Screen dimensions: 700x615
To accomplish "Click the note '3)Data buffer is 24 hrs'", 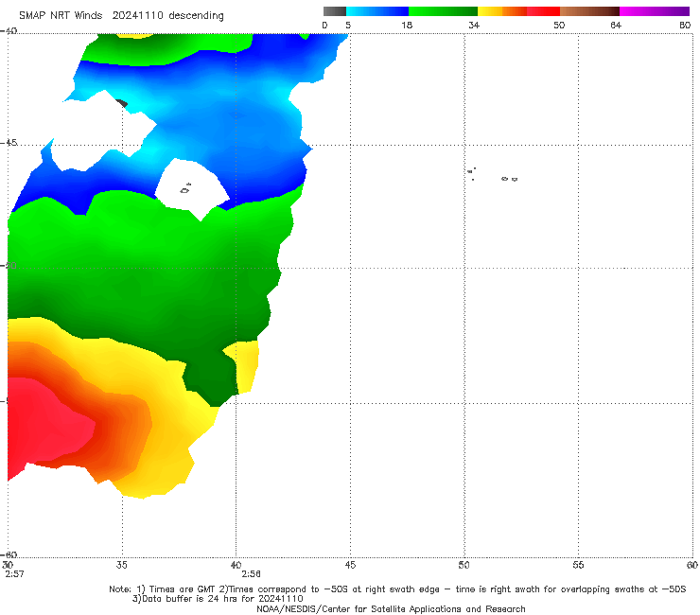I will tap(218, 599).
